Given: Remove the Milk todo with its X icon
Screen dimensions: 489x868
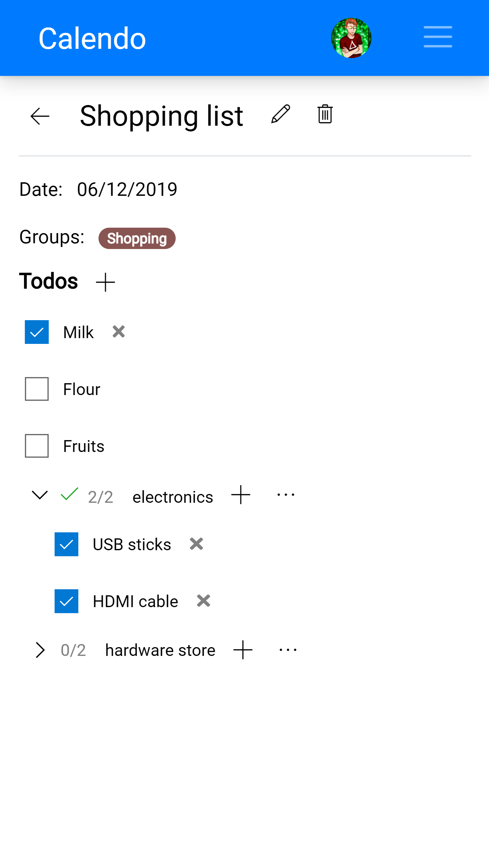Looking at the screenshot, I should tap(119, 332).
